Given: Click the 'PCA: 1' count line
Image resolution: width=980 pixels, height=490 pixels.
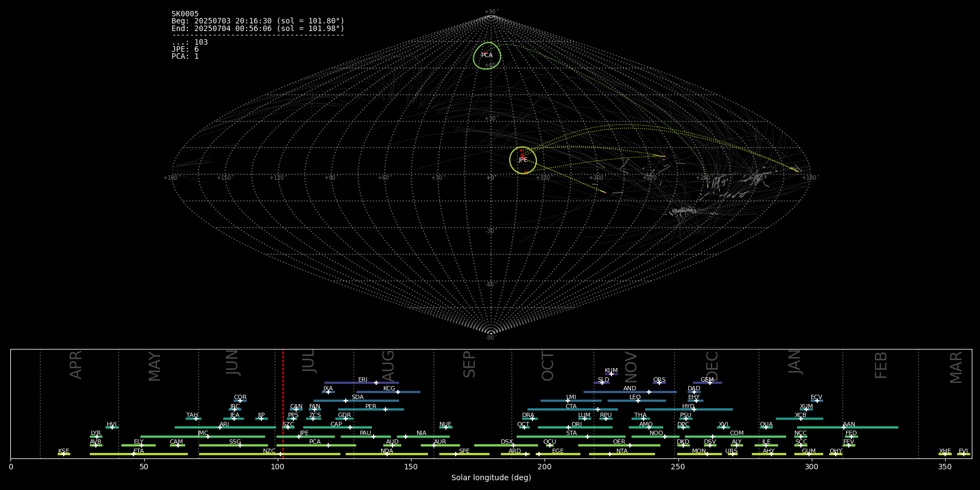Looking at the screenshot, I should [x=185, y=57].
